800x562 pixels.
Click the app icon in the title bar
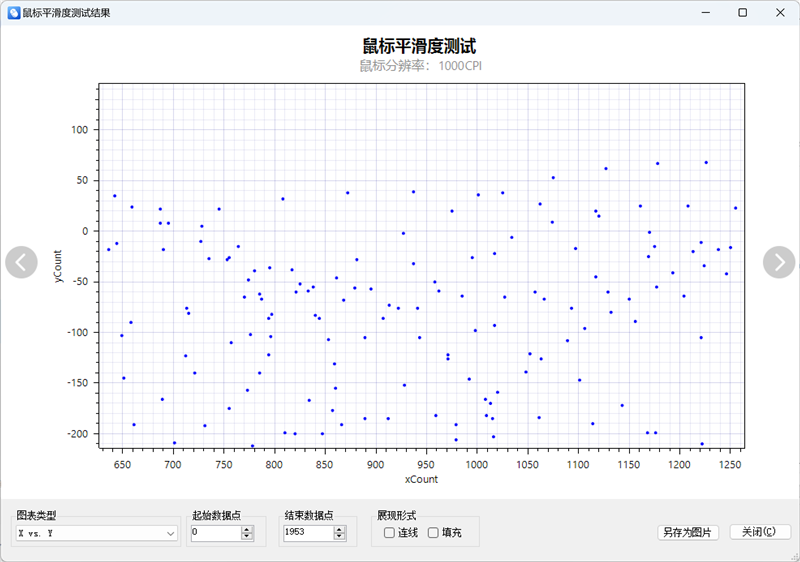click(x=13, y=13)
